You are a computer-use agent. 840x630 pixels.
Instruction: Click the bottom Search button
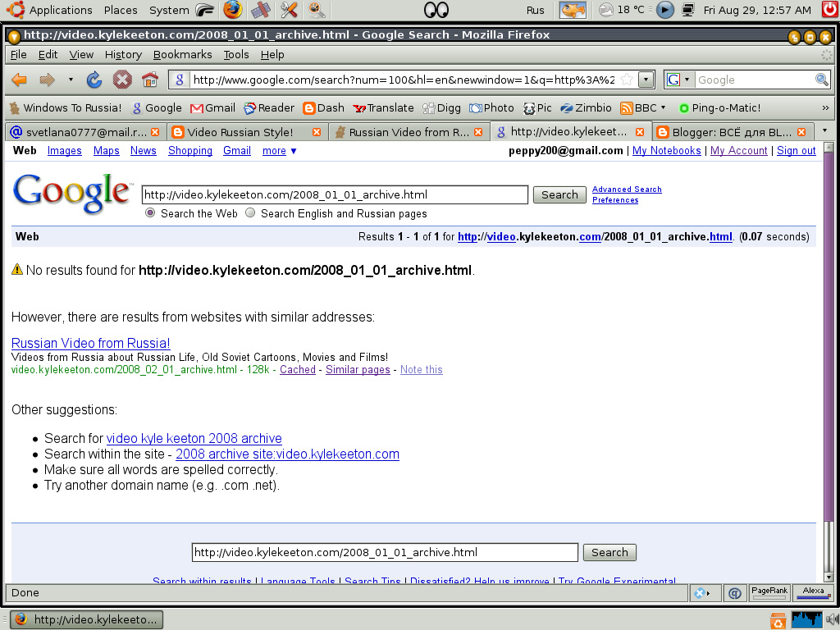[609, 552]
